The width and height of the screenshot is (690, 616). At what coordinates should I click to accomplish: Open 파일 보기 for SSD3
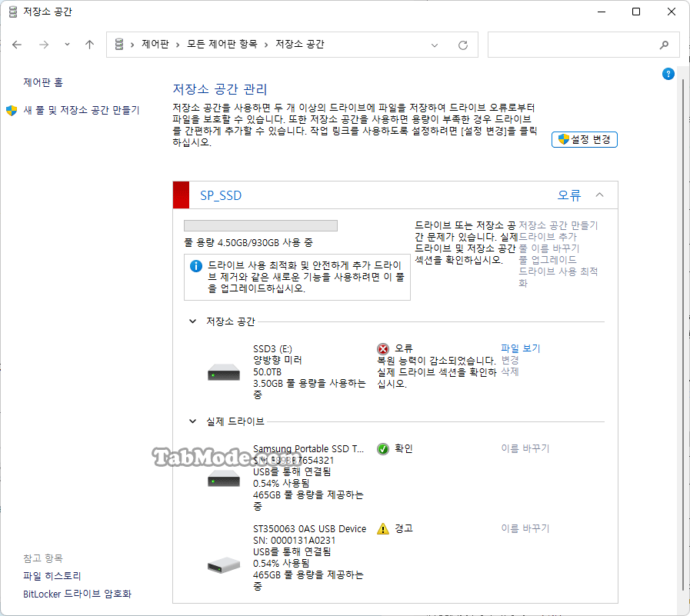coord(520,348)
